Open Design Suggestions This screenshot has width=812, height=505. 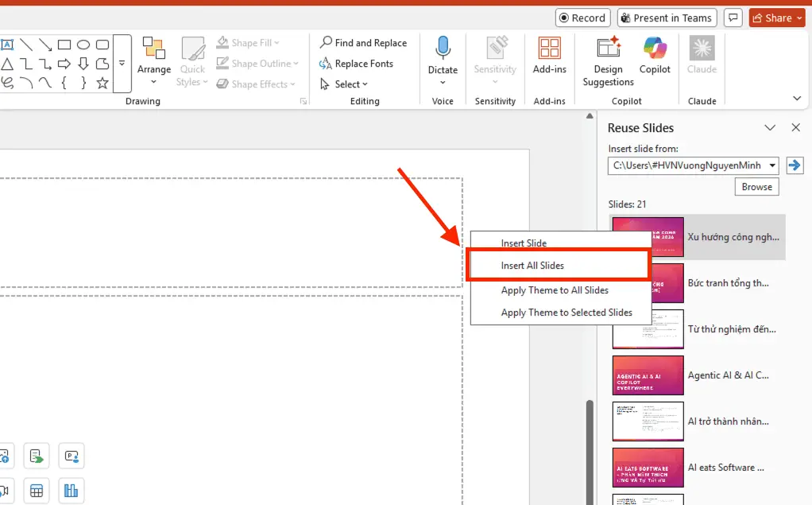608,61
